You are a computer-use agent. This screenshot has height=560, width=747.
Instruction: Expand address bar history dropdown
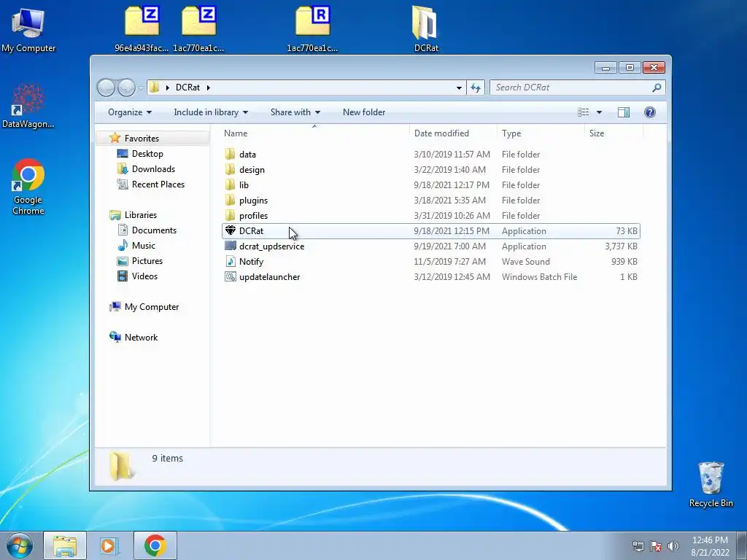point(459,87)
